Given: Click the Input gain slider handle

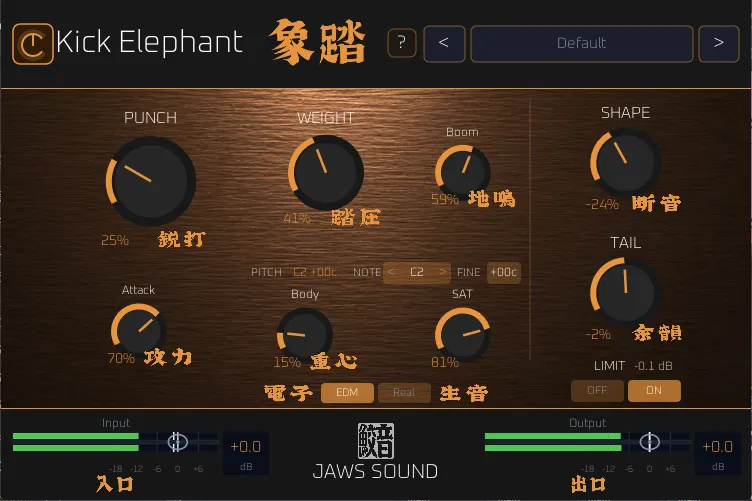Looking at the screenshot, I should tap(177, 442).
